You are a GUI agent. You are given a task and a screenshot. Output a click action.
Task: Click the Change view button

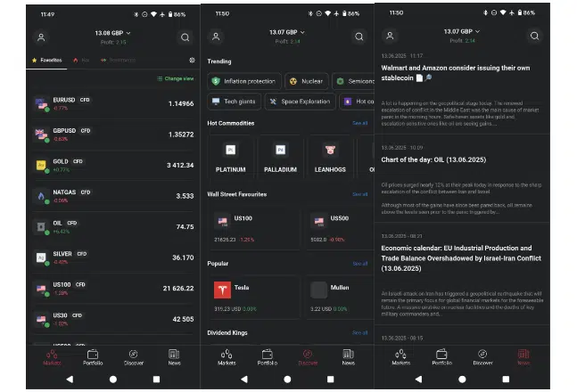click(176, 79)
